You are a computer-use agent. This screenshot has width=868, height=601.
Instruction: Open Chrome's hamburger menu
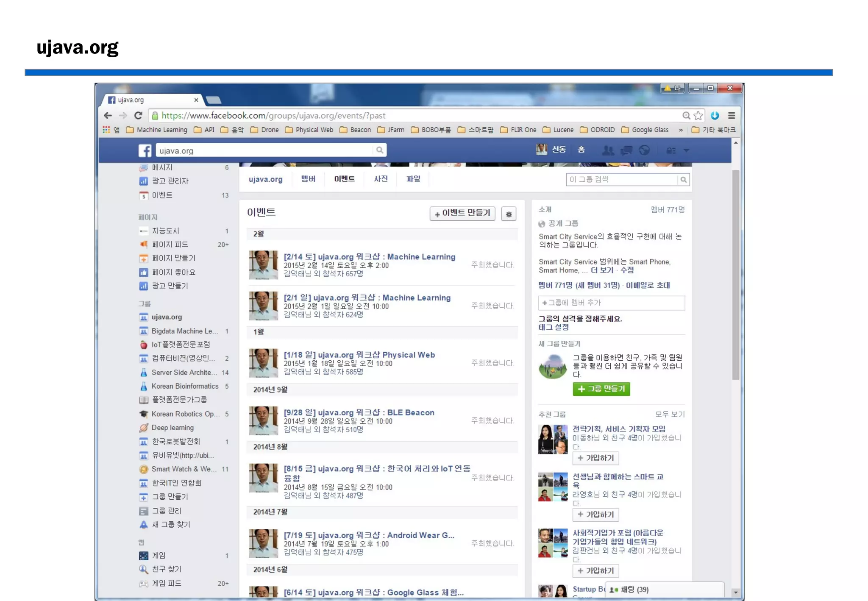tap(732, 115)
